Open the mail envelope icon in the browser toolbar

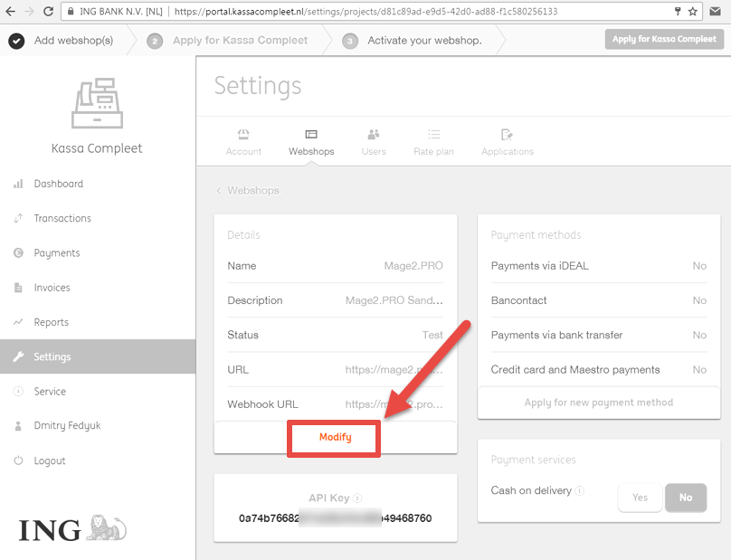(x=715, y=11)
